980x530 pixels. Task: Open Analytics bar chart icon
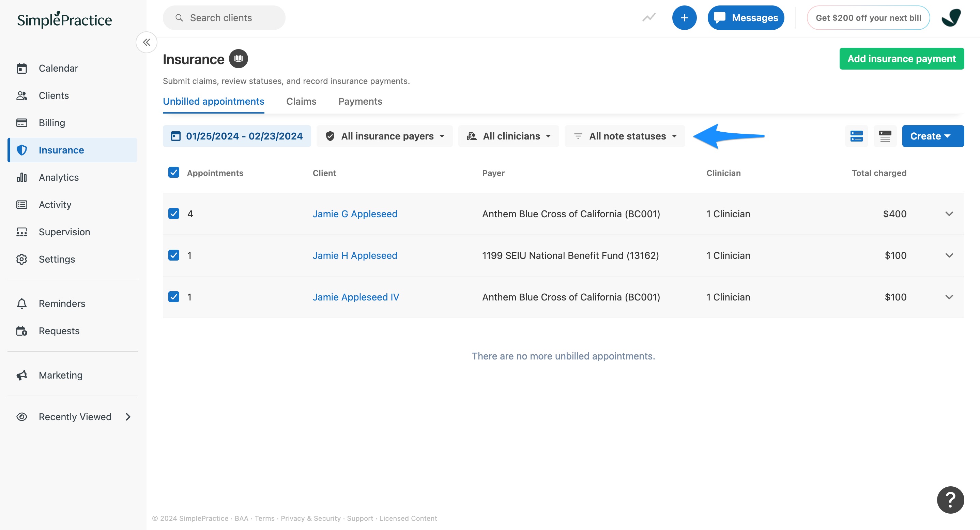coord(22,177)
